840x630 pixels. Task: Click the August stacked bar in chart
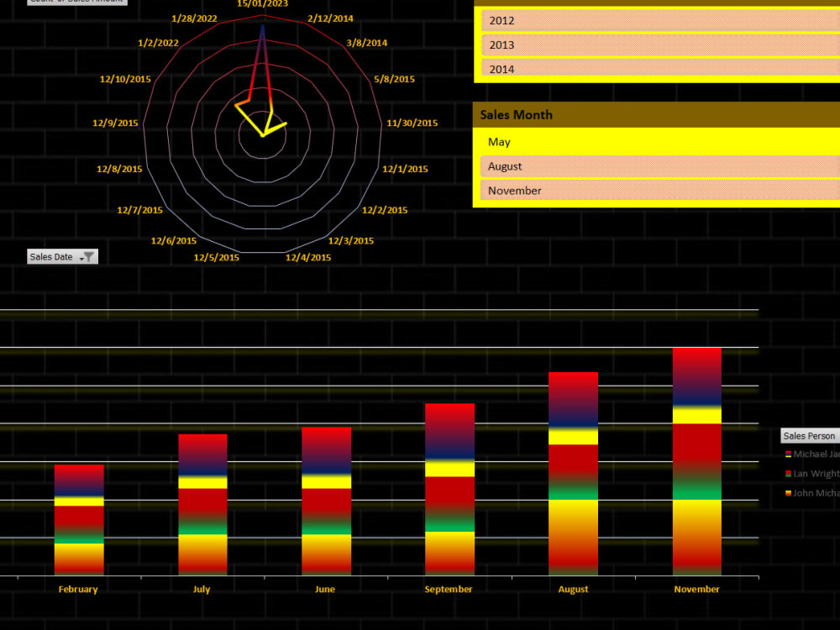pyautogui.click(x=573, y=474)
